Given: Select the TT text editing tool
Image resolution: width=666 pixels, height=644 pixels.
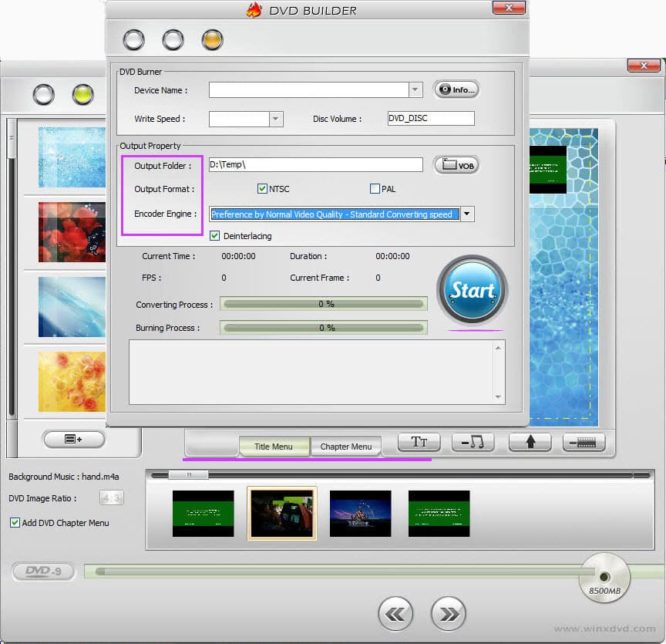Looking at the screenshot, I should tap(419, 442).
